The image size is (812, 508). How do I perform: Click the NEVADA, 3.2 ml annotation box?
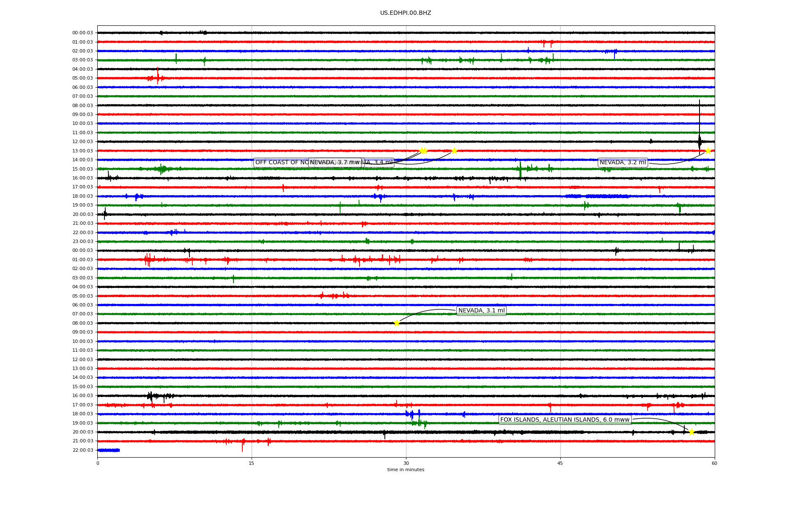click(x=623, y=163)
